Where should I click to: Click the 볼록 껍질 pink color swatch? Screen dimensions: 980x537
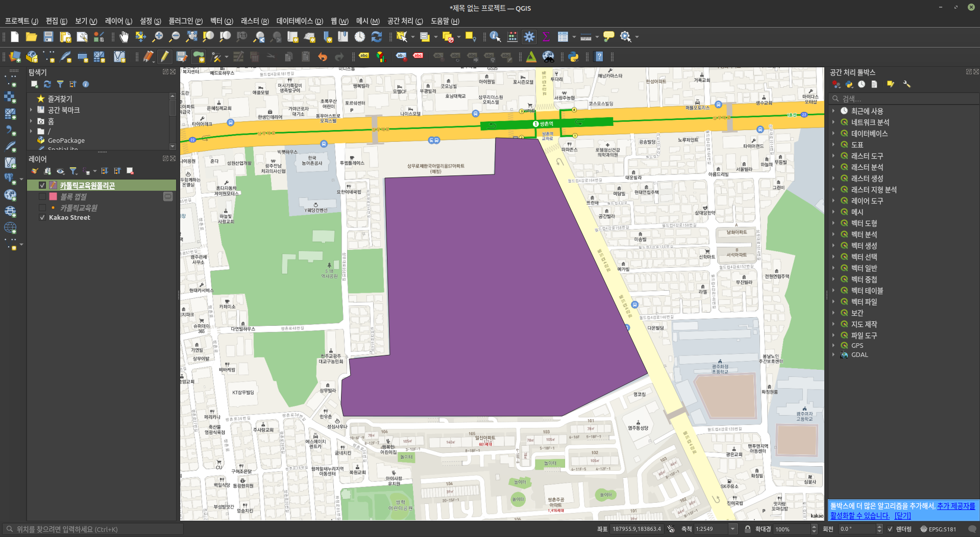click(x=53, y=196)
